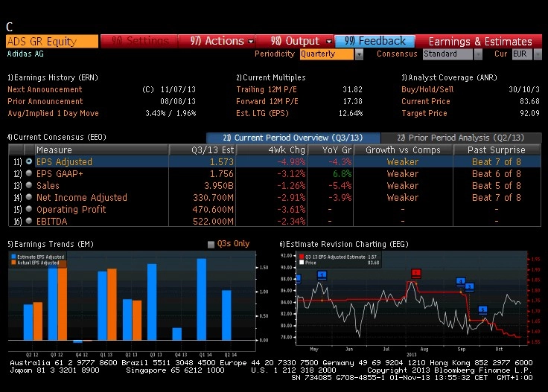548x392 pixels.
Task: Enable the Q3s Only checkbox
Action: pyautogui.click(x=211, y=244)
